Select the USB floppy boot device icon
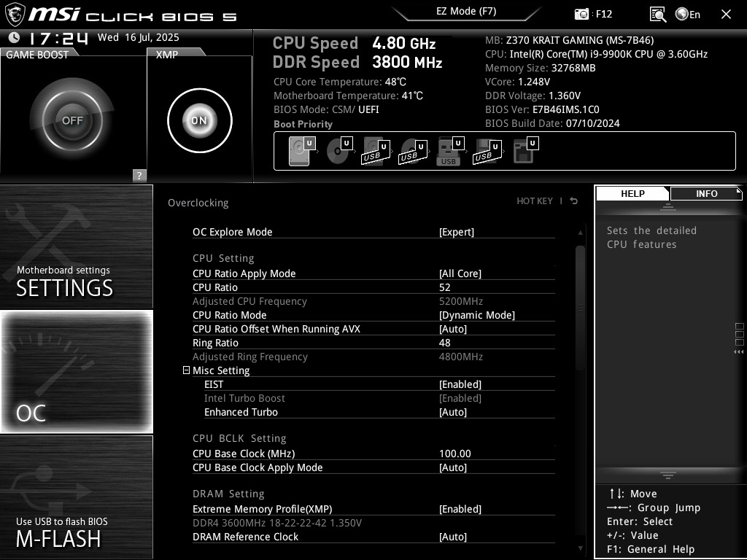 click(487, 151)
